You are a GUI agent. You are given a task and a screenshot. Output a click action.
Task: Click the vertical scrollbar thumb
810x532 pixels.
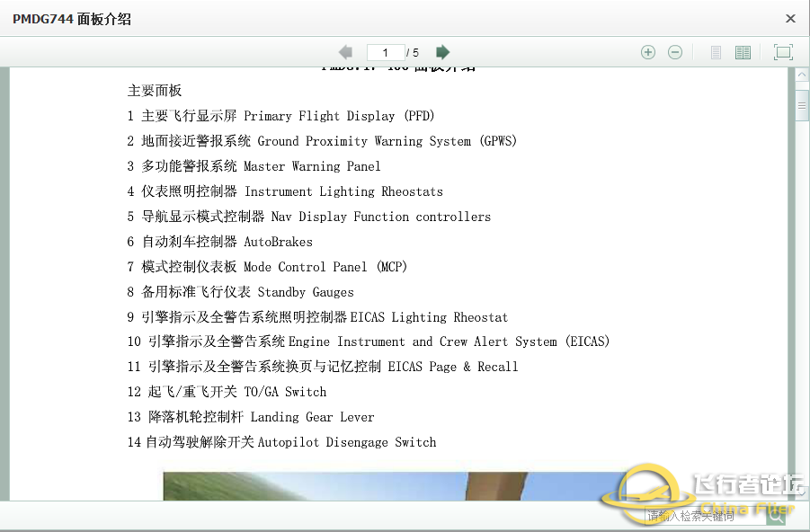802,105
